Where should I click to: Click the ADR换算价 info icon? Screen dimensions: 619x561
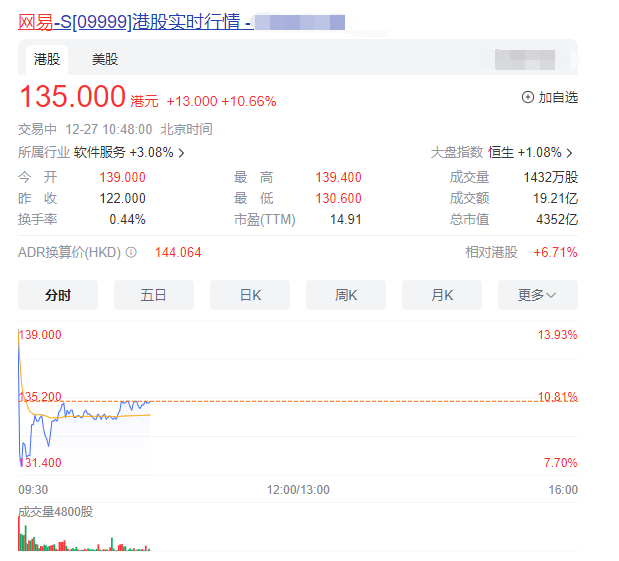click(131, 252)
